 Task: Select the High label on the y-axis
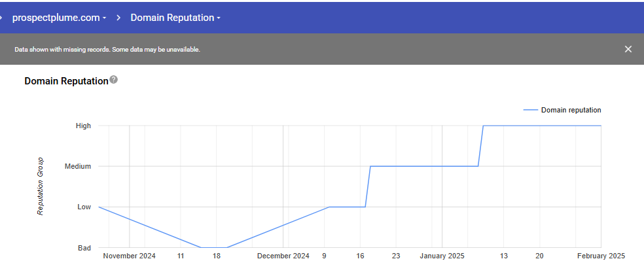(84, 126)
